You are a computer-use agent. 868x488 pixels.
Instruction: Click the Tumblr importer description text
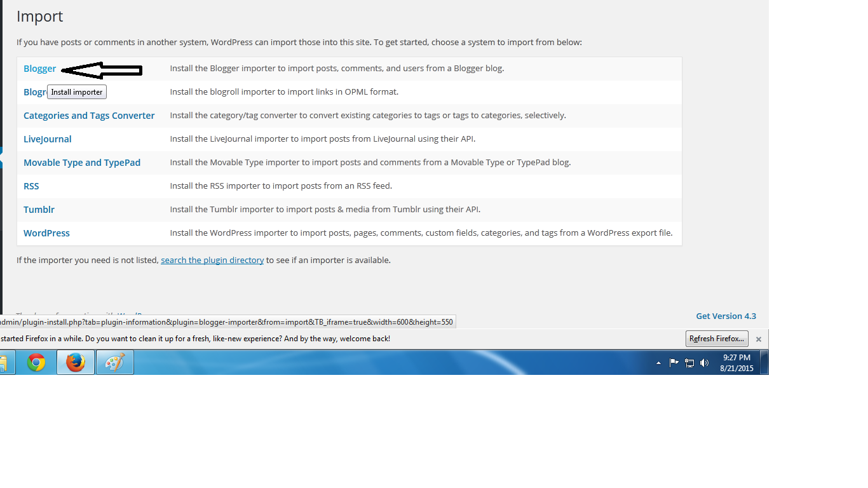pyautogui.click(x=325, y=209)
